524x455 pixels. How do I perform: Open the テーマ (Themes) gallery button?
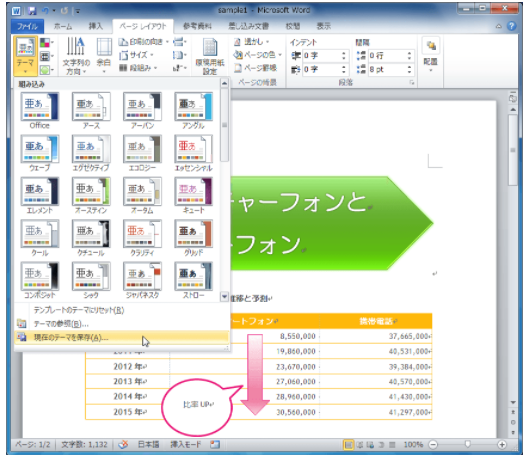click(x=25, y=56)
